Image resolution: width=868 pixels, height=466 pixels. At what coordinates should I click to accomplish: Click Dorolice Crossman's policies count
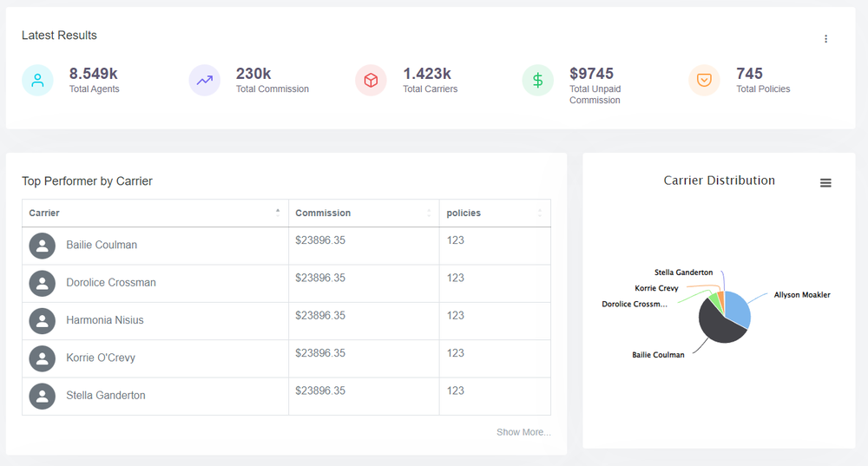pyautogui.click(x=456, y=278)
